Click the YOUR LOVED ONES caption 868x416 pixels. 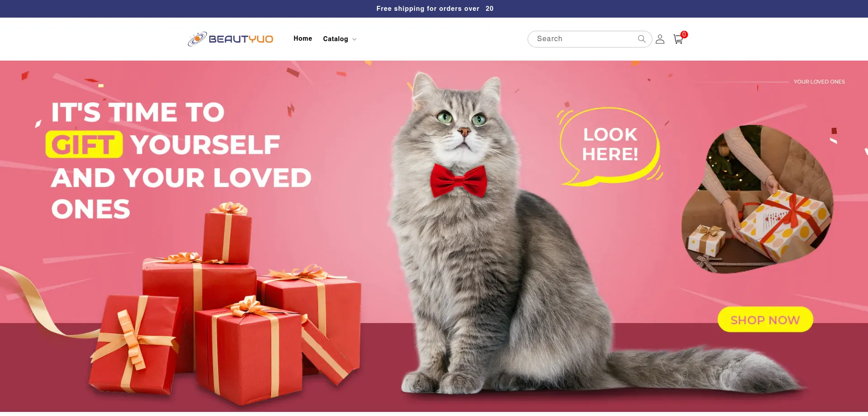point(819,82)
